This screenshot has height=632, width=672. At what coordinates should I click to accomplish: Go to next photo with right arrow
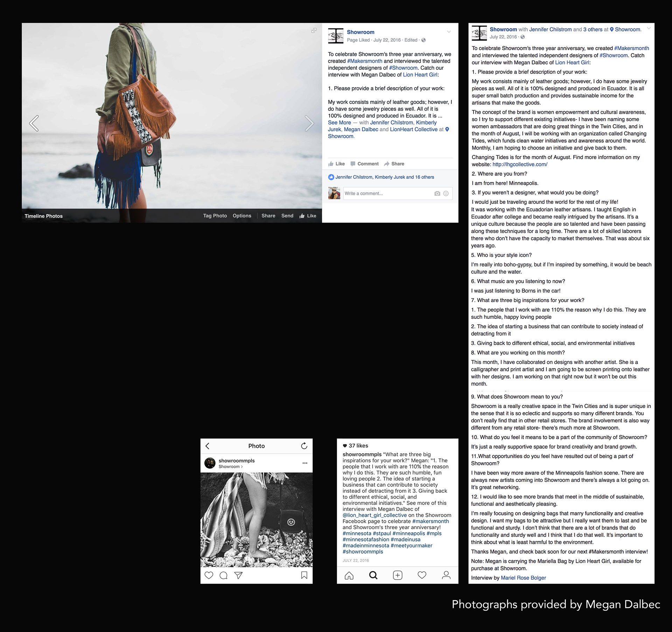pyautogui.click(x=309, y=123)
